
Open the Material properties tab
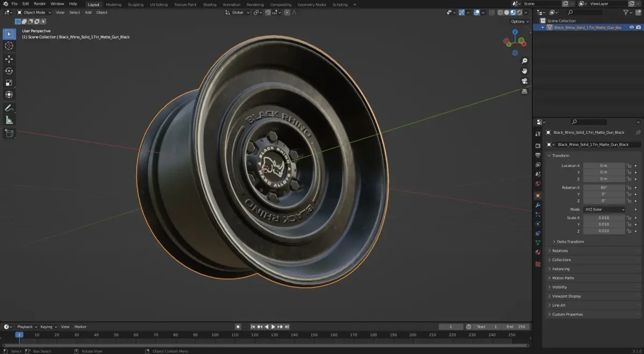[538, 252]
